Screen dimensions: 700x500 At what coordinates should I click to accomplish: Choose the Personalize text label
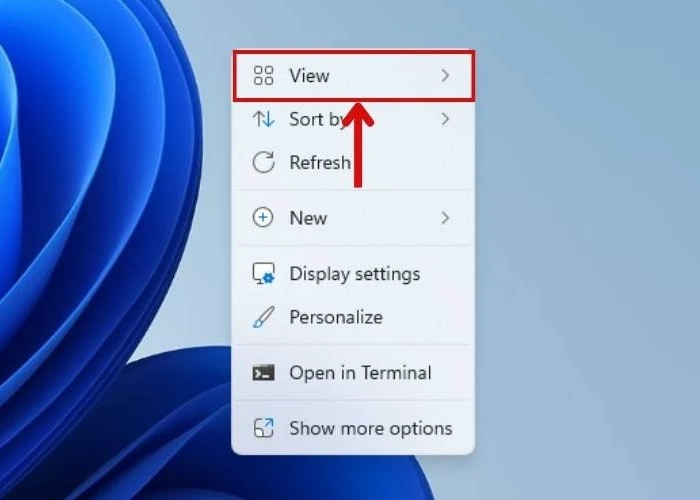point(335,318)
